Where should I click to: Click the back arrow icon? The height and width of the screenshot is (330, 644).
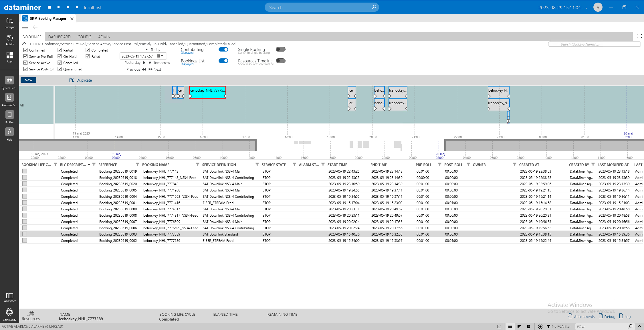point(35,27)
